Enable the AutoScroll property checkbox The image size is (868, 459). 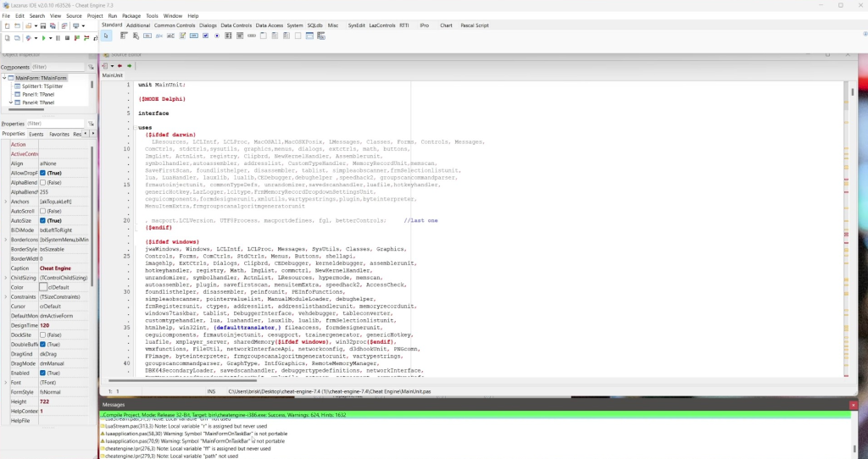coord(43,211)
